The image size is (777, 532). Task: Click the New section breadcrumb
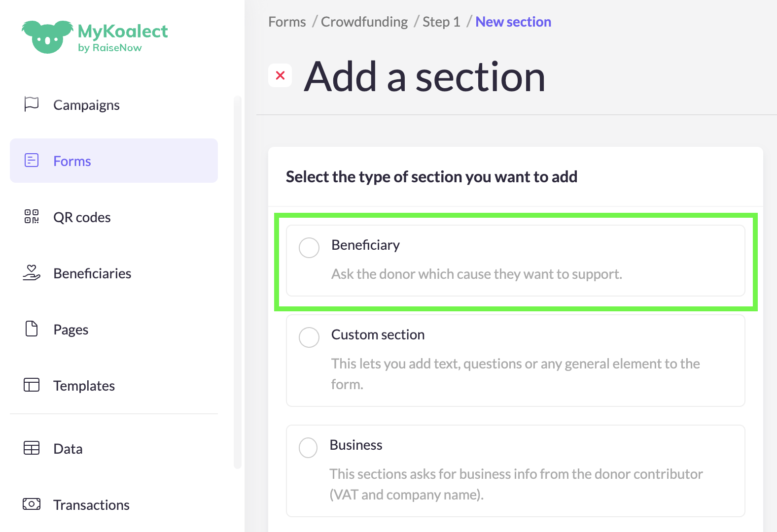pyautogui.click(x=513, y=22)
